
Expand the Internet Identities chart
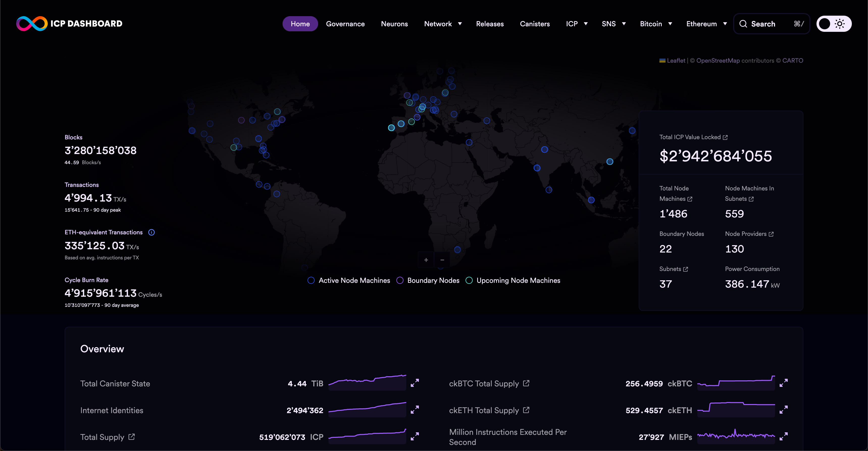pyautogui.click(x=415, y=410)
